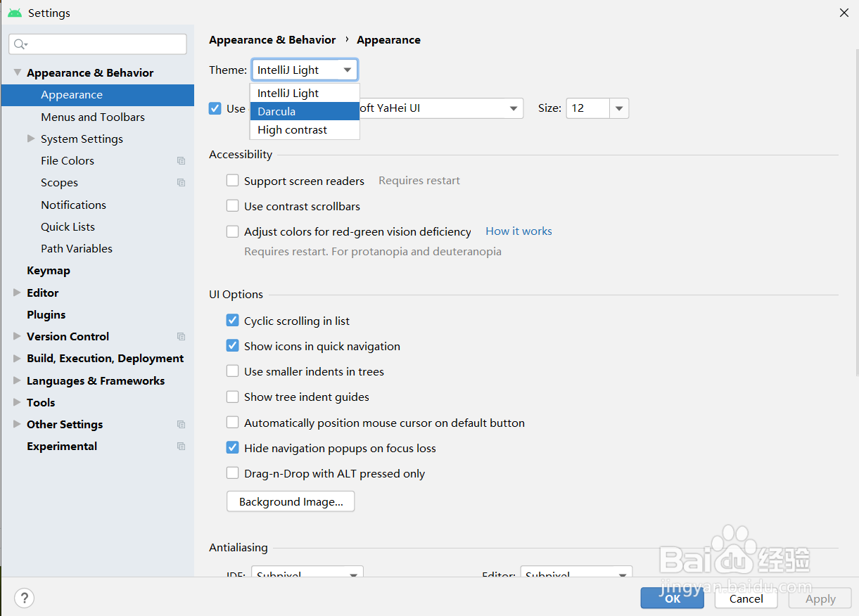859x616 pixels.
Task: Enable Use contrast scrollbars checkbox
Action: tap(232, 206)
